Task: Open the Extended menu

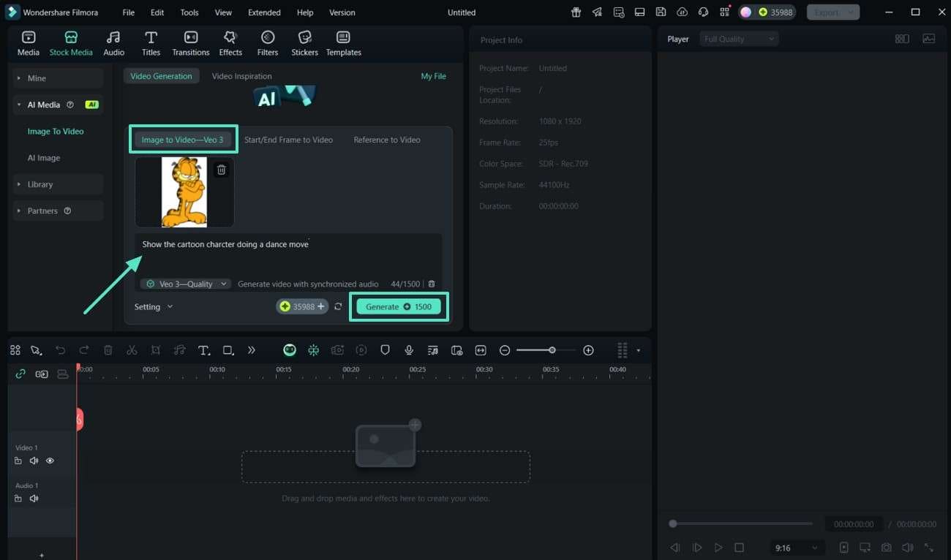Action: coord(264,12)
